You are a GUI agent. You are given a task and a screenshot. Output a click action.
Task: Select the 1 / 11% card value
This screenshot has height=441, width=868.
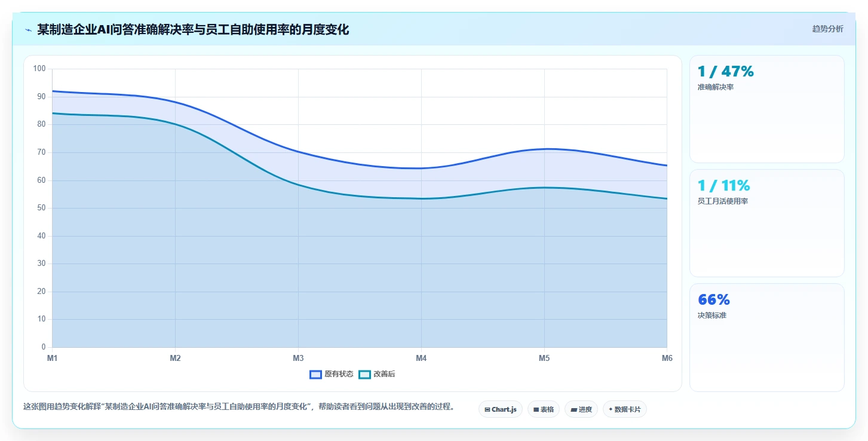coord(724,185)
